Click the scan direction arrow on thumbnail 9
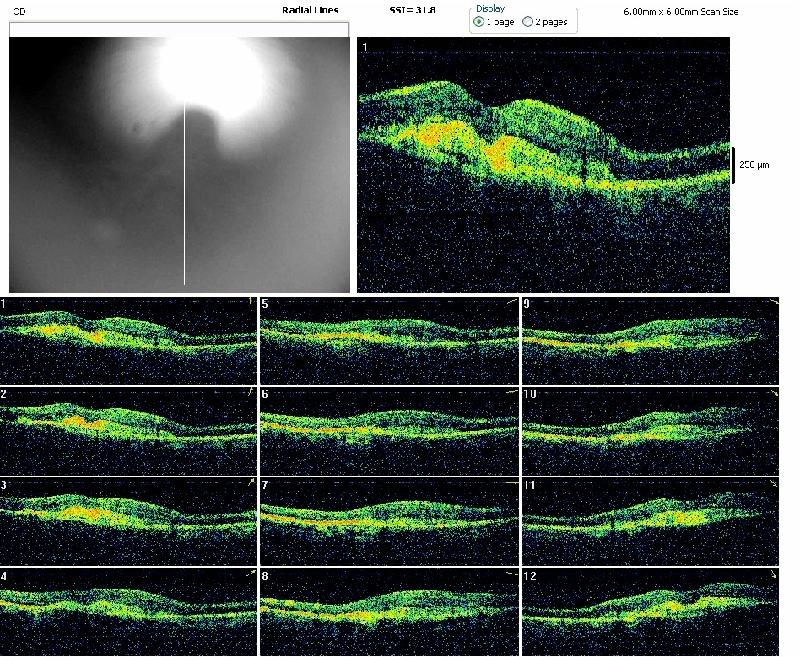 772,302
